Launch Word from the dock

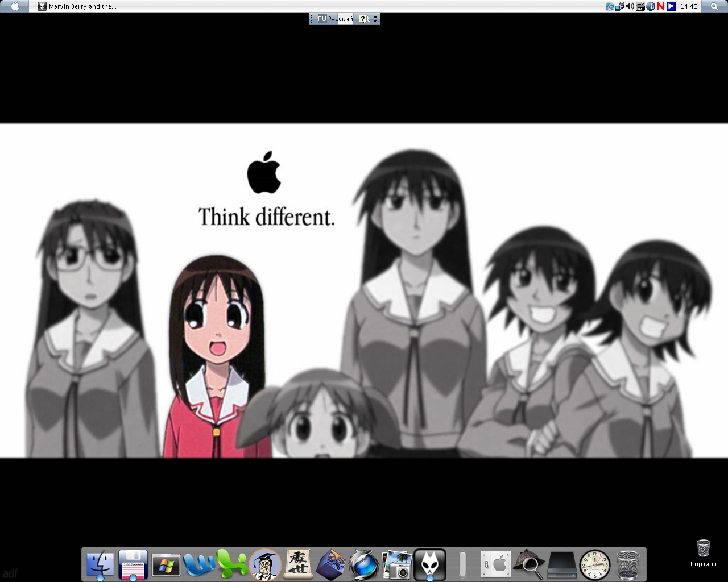coord(199,565)
